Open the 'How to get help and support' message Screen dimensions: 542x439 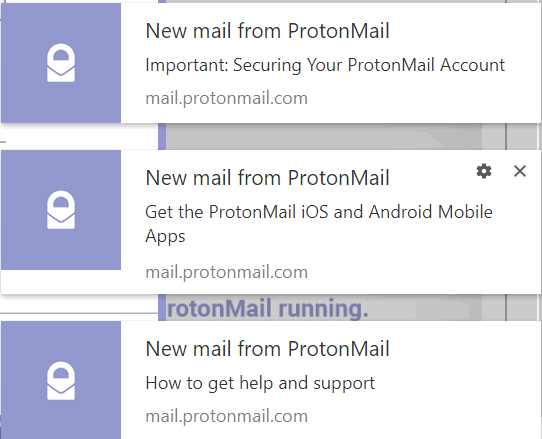tap(260, 383)
